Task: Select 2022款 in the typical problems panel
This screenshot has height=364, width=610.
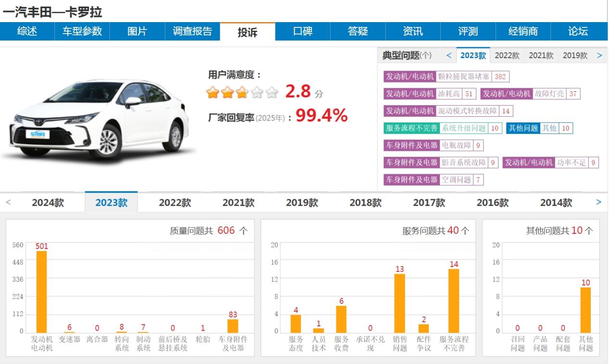Action: 507,55
